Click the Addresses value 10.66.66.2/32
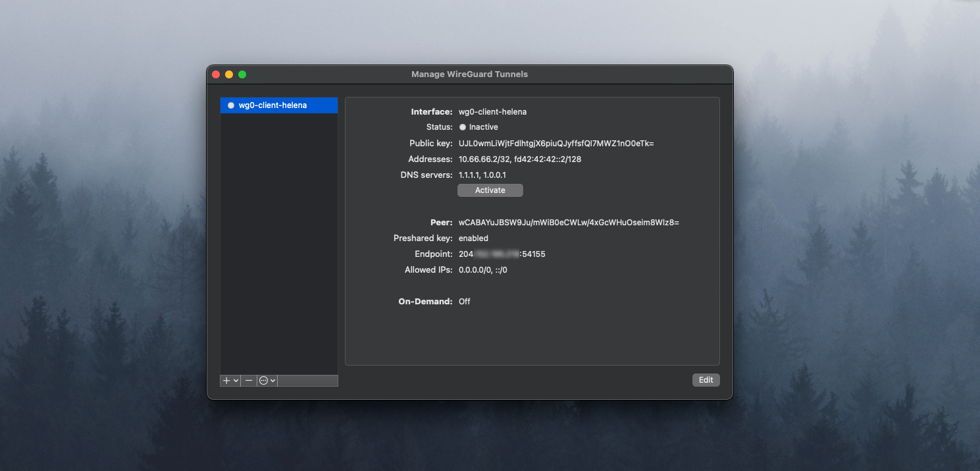 click(484, 159)
